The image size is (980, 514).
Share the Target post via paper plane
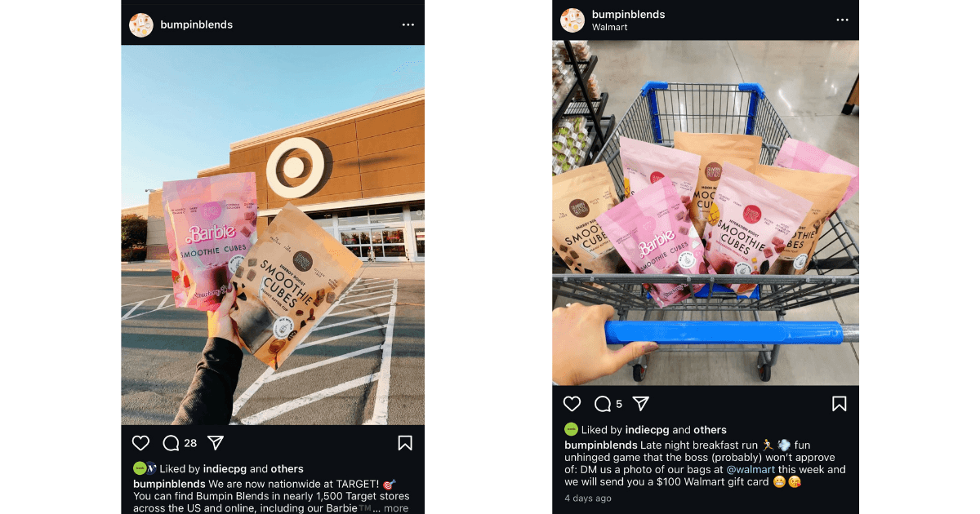(x=216, y=443)
